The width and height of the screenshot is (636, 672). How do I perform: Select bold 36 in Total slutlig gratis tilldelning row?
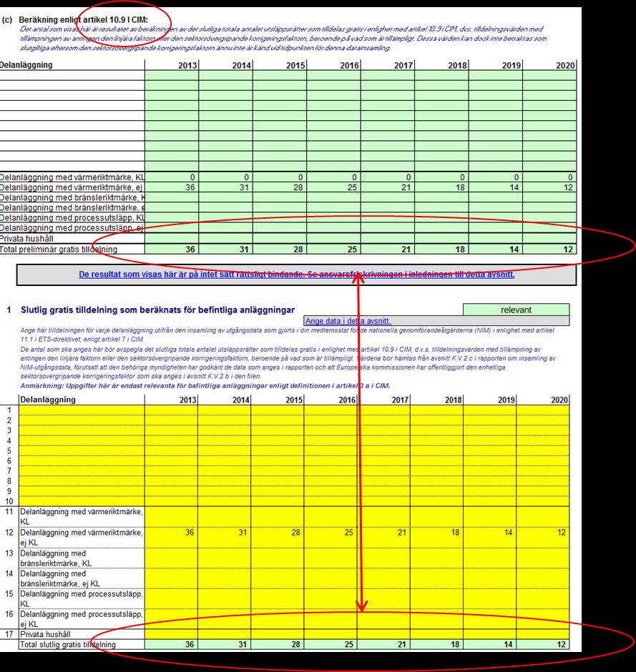(190, 645)
